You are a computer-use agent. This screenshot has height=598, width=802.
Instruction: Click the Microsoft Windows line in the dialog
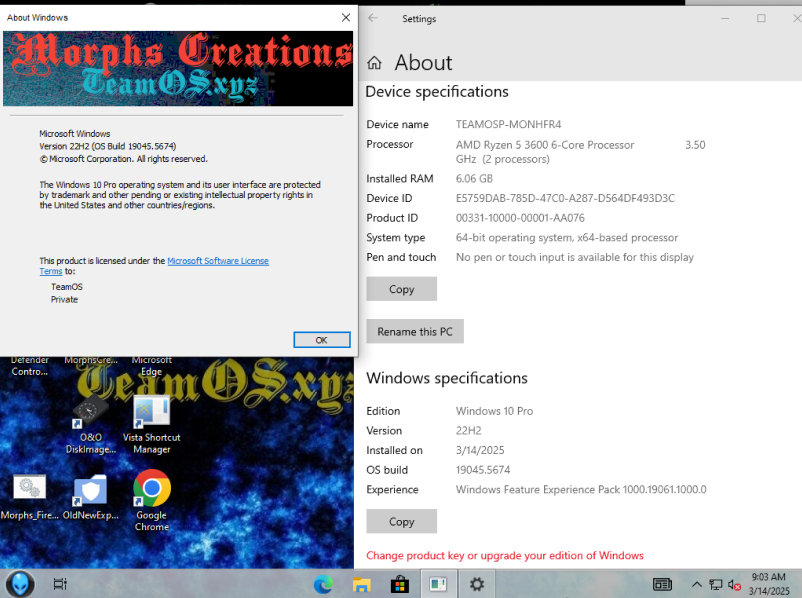tap(75, 134)
